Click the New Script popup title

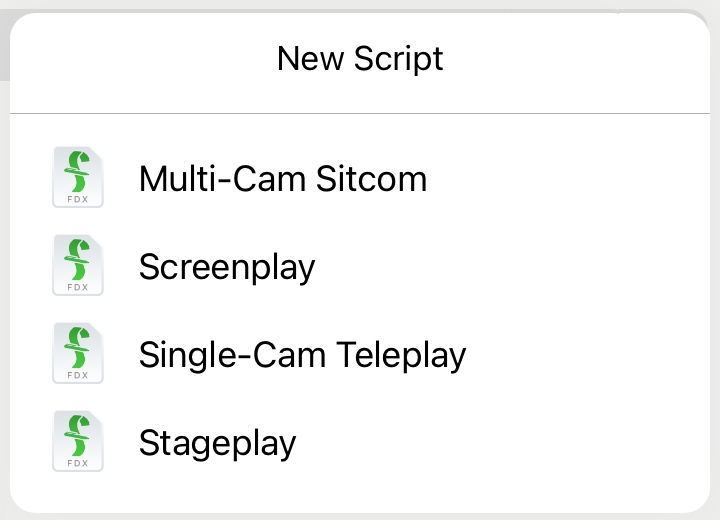click(x=360, y=59)
